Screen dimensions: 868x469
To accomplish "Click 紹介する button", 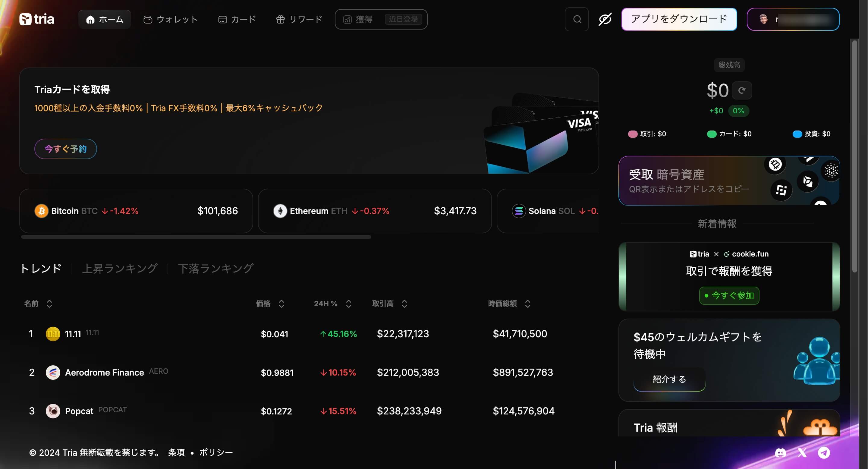I will pos(669,379).
